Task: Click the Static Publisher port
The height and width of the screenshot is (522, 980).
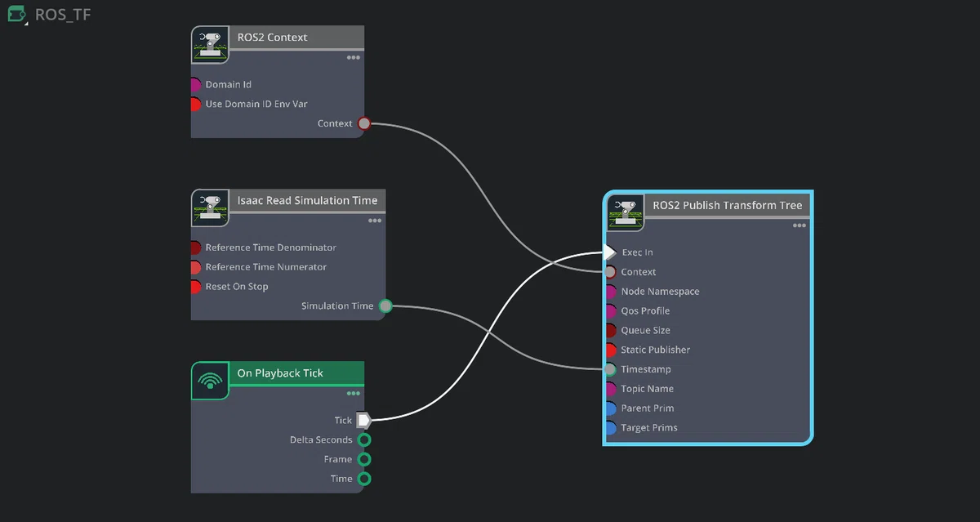Action: pos(610,350)
